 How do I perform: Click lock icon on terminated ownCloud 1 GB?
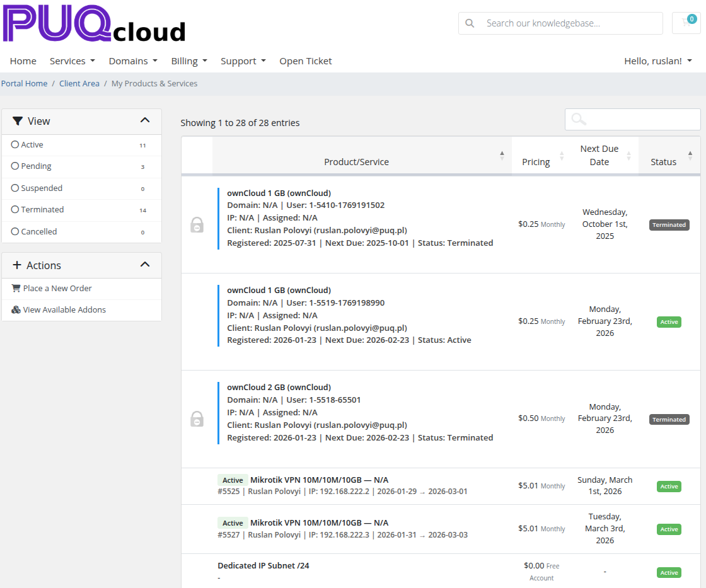click(x=197, y=224)
